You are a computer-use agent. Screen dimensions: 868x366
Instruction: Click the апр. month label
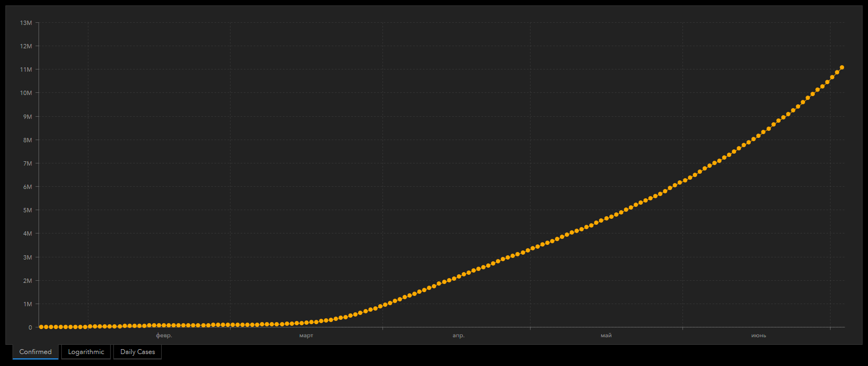458,336
